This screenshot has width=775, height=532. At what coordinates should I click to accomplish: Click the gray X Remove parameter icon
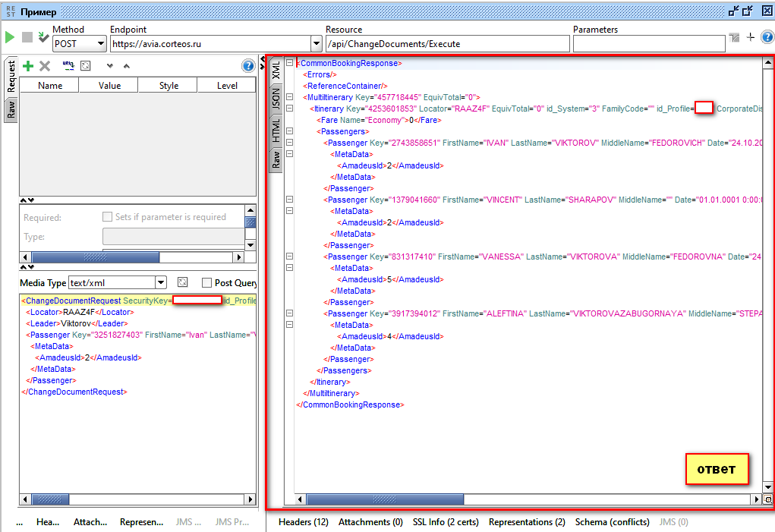[45, 66]
